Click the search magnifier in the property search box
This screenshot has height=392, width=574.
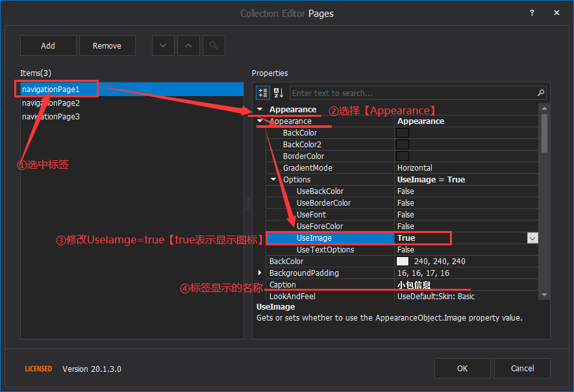(540, 93)
